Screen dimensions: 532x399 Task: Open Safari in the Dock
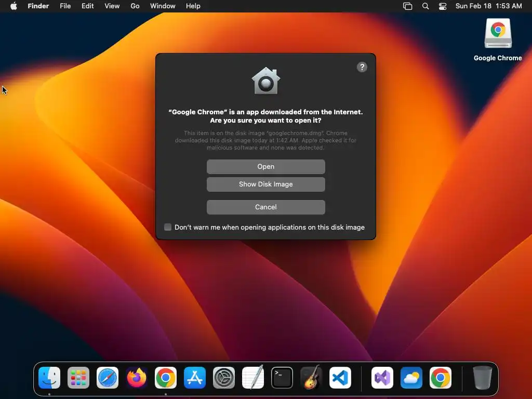click(x=108, y=378)
